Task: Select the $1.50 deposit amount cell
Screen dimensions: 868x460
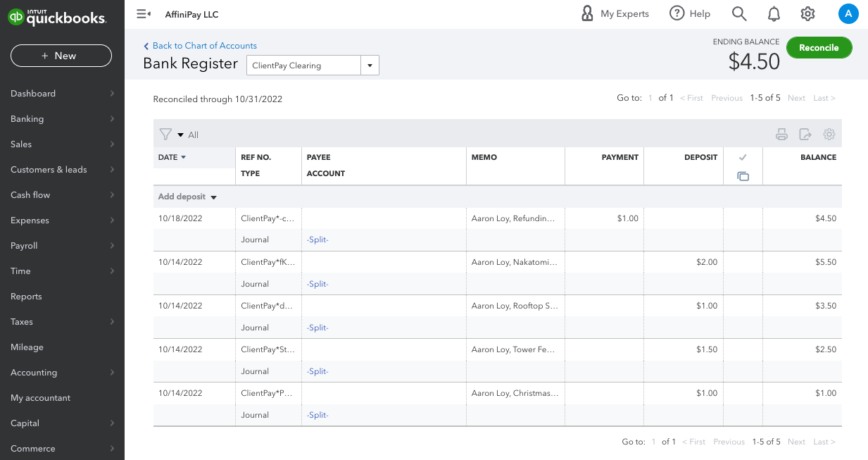Action: tap(707, 349)
